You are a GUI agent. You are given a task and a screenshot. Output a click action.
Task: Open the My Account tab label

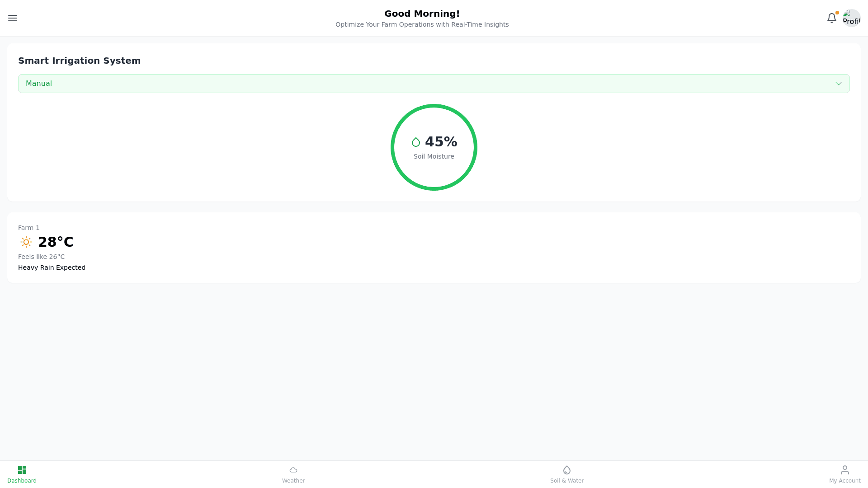pyautogui.click(x=844, y=481)
